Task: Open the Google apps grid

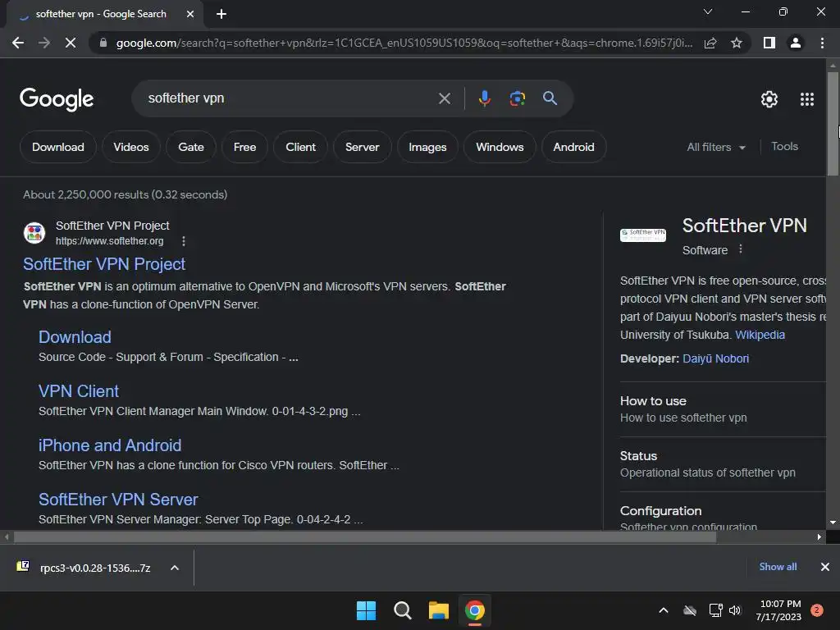Action: [807, 99]
